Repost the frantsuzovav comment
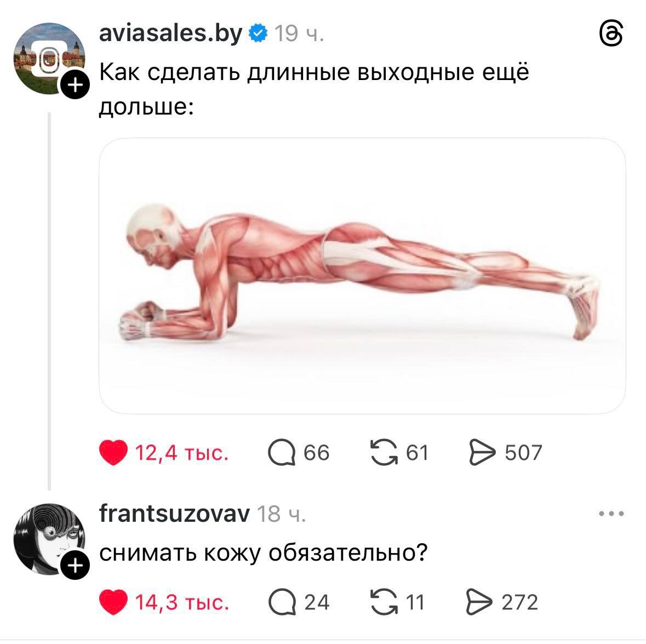This screenshot has width=646, height=644. point(384,602)
